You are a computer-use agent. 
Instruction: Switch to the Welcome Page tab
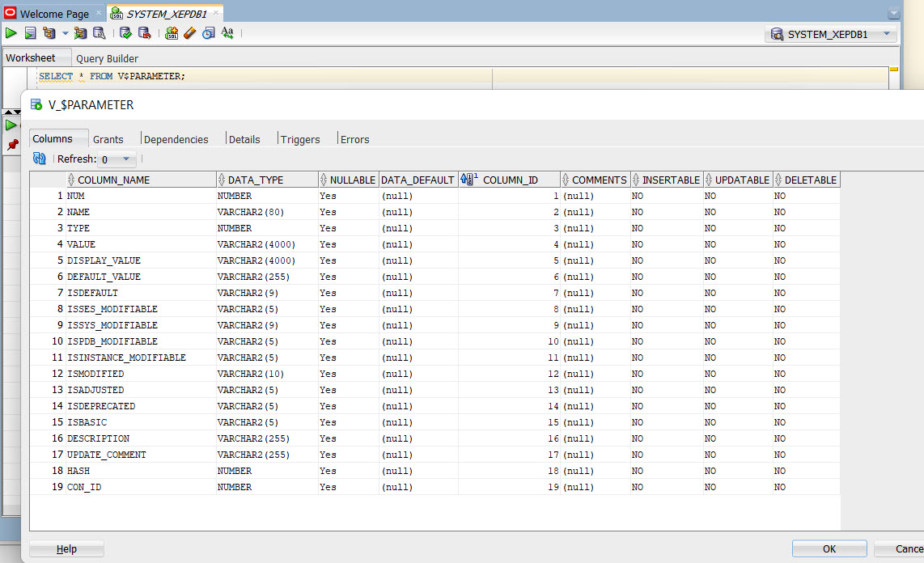pyautogui.click(x=53, y=14)
